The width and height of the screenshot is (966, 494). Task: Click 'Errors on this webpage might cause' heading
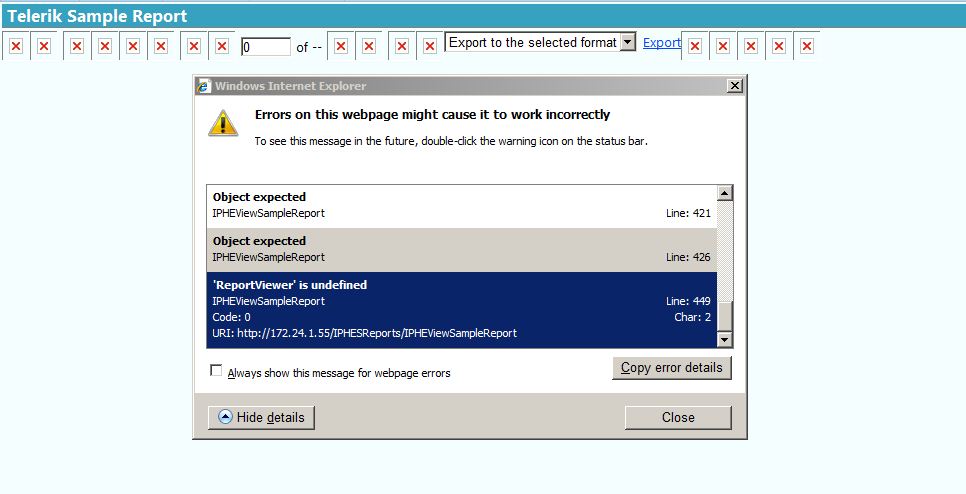[x=432, y=115]
